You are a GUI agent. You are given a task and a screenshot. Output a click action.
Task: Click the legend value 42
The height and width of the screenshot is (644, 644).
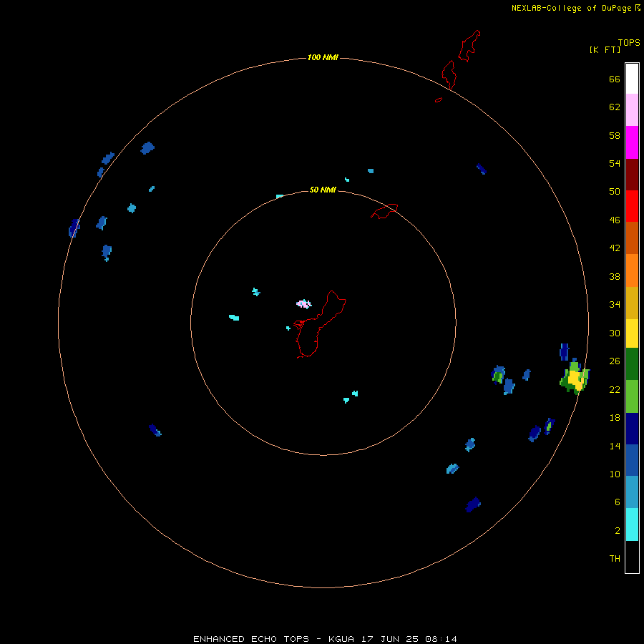point(615,248)
